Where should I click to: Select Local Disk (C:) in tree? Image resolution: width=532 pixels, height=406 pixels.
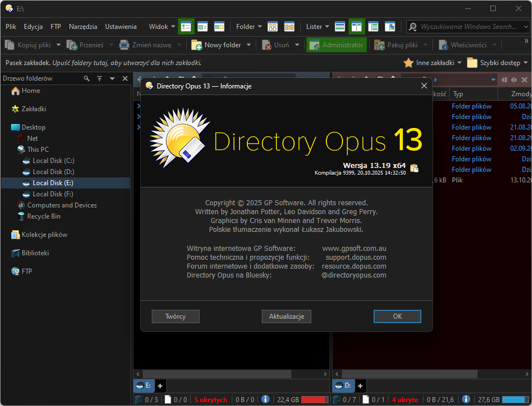click(x=48, y=161)
